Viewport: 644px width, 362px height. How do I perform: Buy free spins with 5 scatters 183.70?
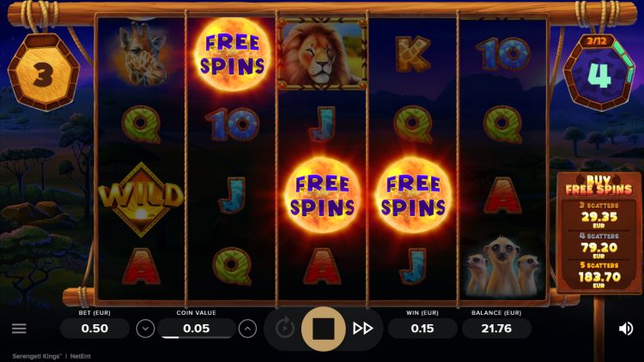point(598,275)
